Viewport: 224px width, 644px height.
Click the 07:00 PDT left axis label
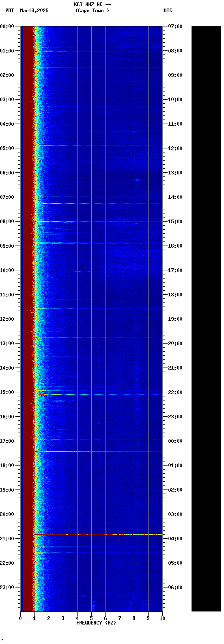point(7,197)
